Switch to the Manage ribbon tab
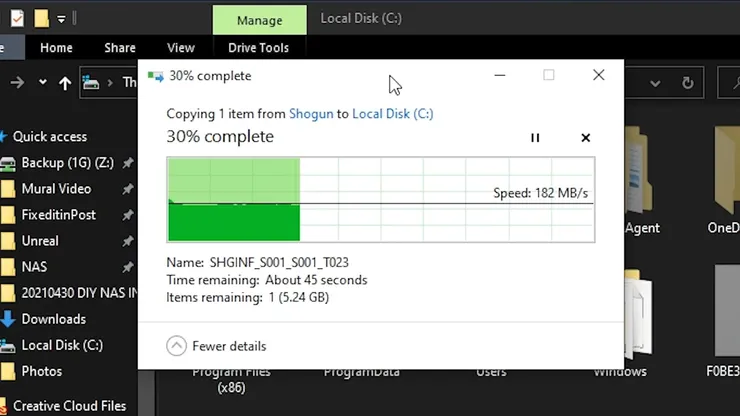Image resolution: width=740 pixels, height=416 pixels. click(x=260, y=20)
